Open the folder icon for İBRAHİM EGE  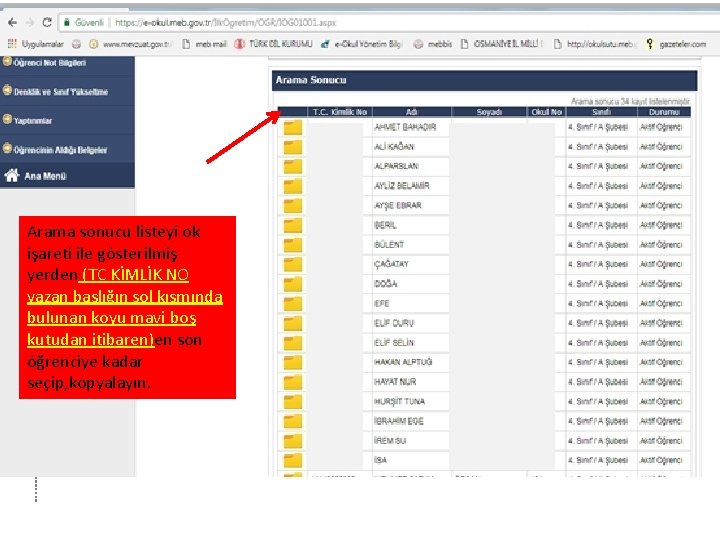coord(292,421)
